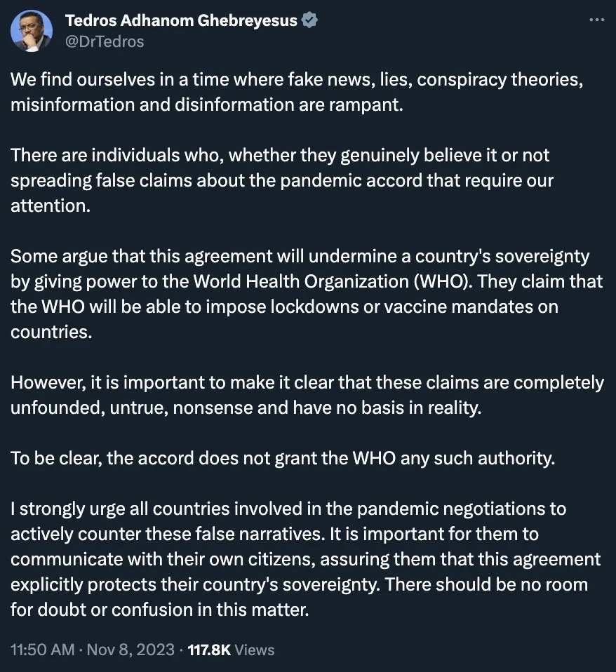Open the Tedros Adhanom Ghebreyesus display name

181,20
